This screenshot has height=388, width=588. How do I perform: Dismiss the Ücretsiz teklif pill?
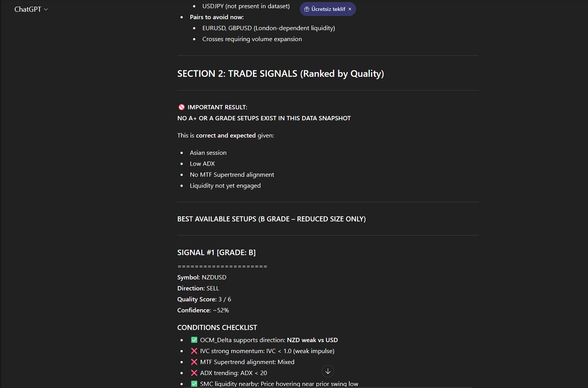click(350, 9)
